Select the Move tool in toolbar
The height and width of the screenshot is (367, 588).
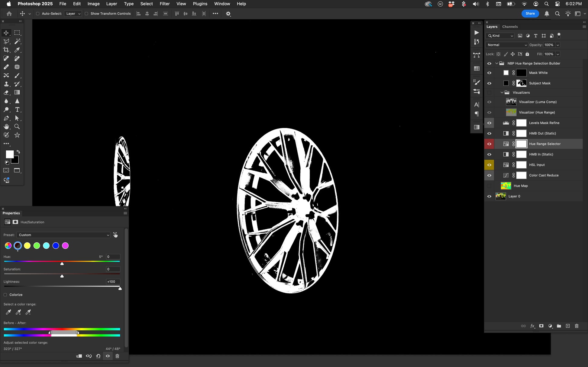tap(6, 33)
